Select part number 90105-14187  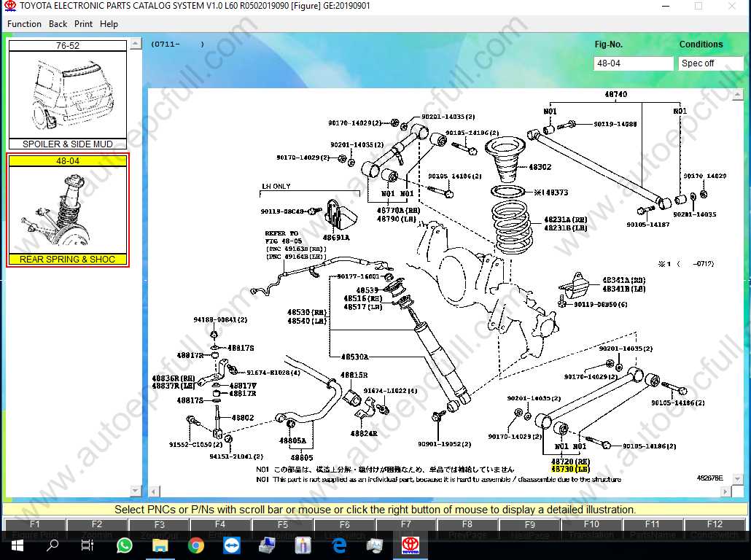coord(647,224)
